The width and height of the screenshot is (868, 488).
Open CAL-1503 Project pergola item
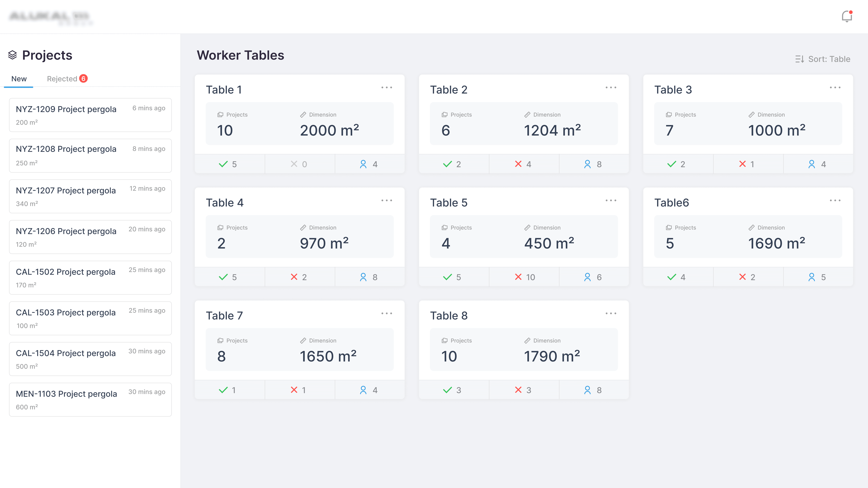coord(90,318)
